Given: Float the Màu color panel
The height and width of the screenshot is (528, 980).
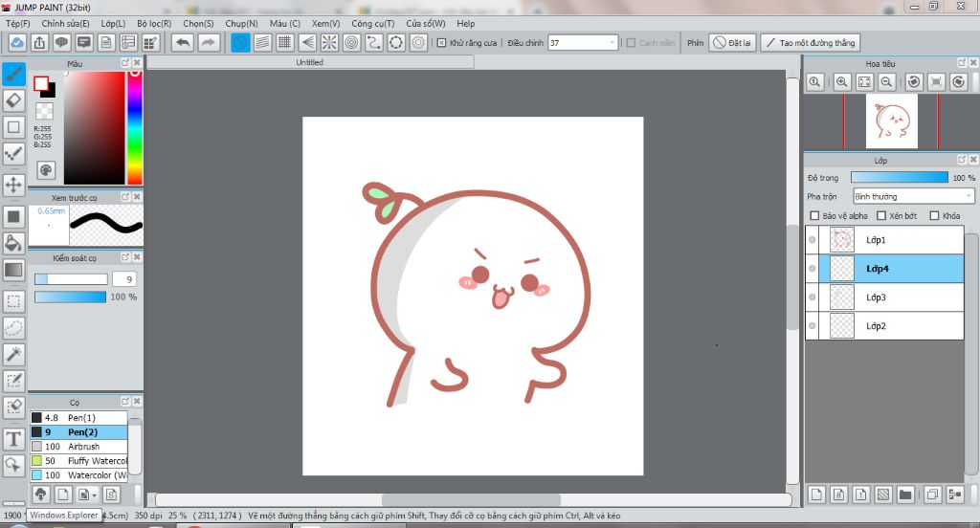Looking at the screenshot, I should 125,63.
